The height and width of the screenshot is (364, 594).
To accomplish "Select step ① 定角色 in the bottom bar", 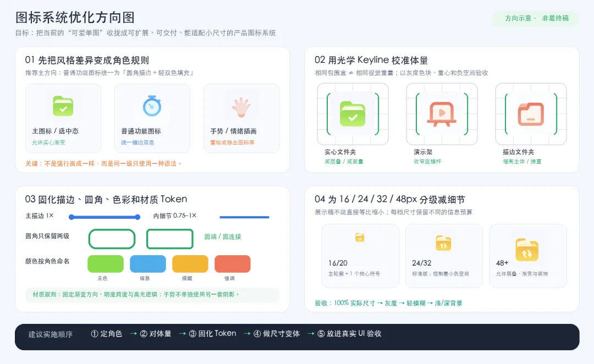I will [x=107, y=334].
